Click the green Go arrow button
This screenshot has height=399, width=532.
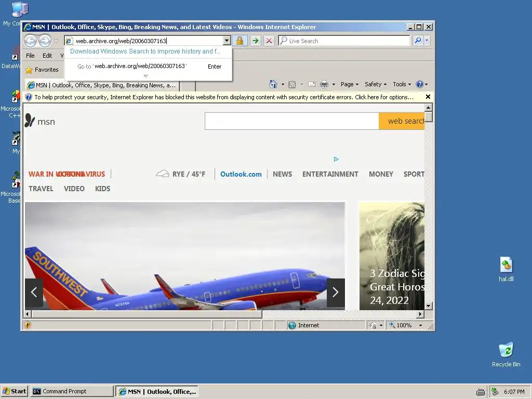(256, 41)
